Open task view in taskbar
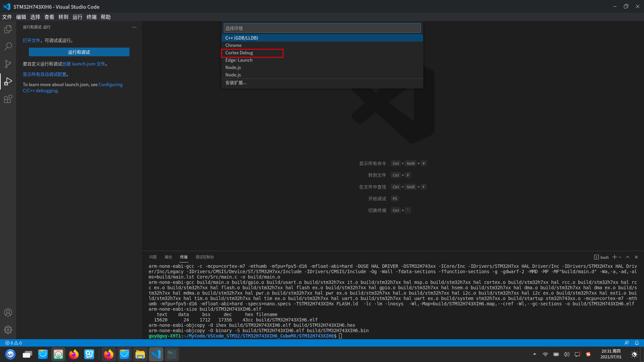Viewport: 644px width, 362px height. click(27, 354)
